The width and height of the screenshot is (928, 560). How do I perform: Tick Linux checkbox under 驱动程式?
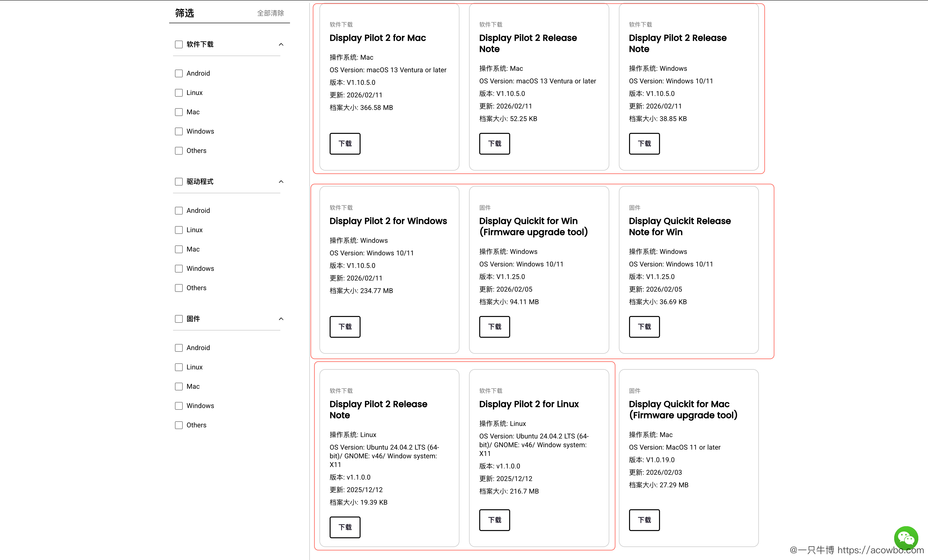pos(179,230)
